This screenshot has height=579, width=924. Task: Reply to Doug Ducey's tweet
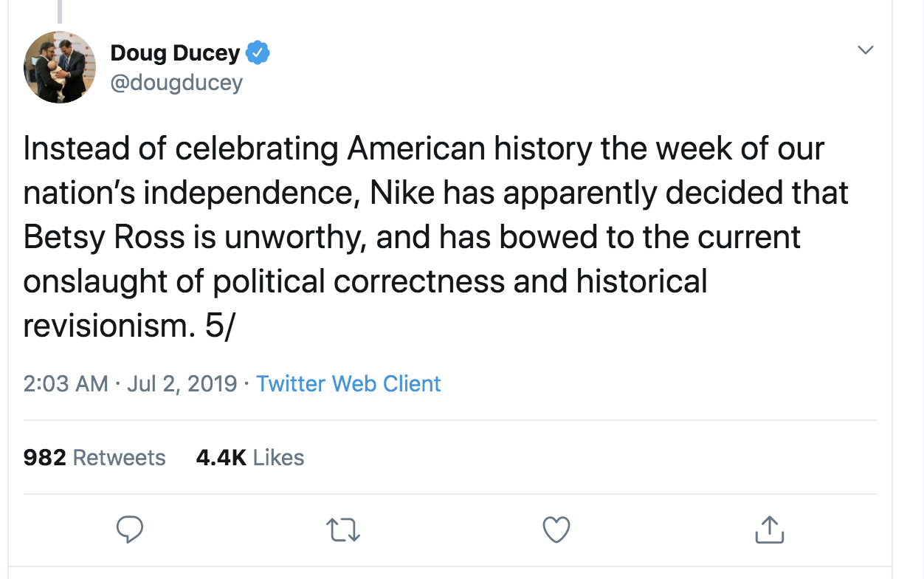(x=130, y=529)
